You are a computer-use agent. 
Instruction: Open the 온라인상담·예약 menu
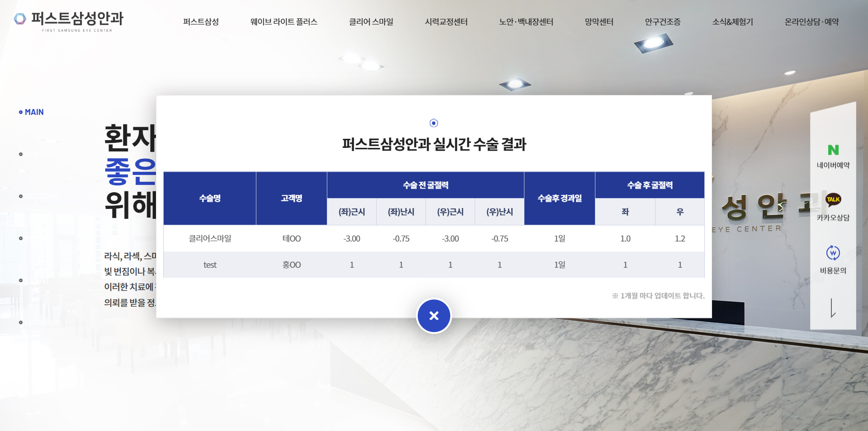coord(812,22)
